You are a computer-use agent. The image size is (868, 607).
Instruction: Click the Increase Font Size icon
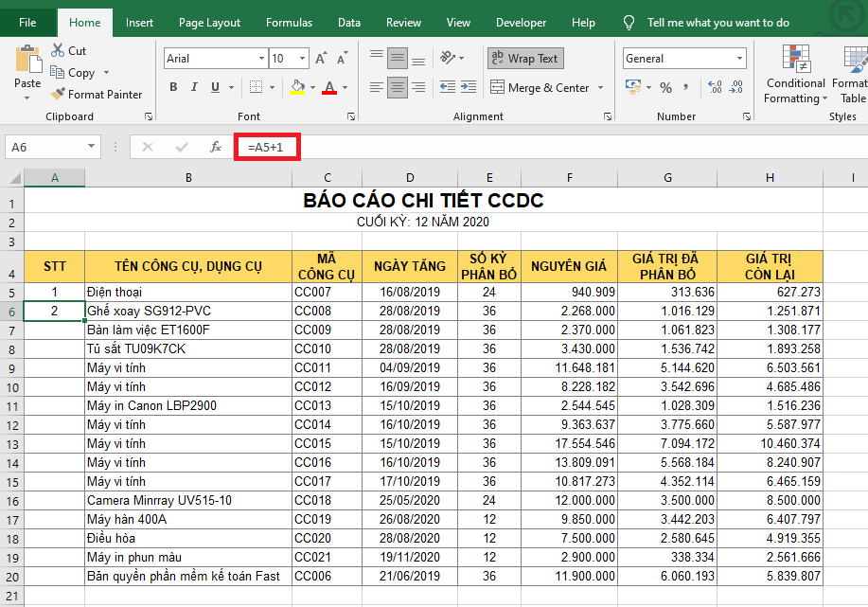(322, 59)
